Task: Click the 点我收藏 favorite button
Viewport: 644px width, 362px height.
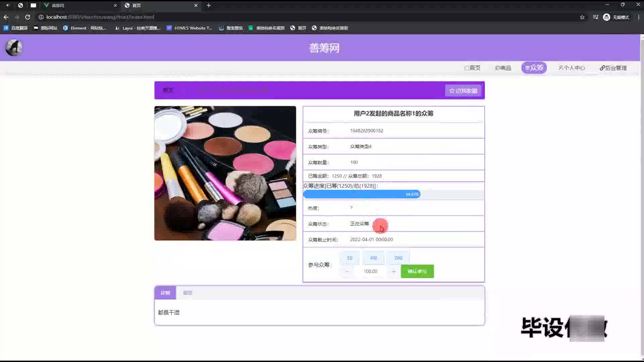Action: coord(463,91)
